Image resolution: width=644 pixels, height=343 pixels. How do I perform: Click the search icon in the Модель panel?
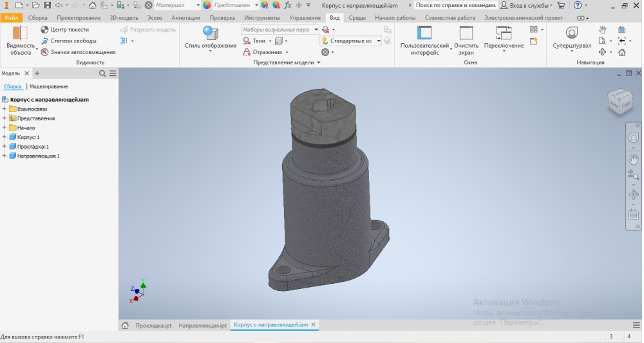(102, 74)
